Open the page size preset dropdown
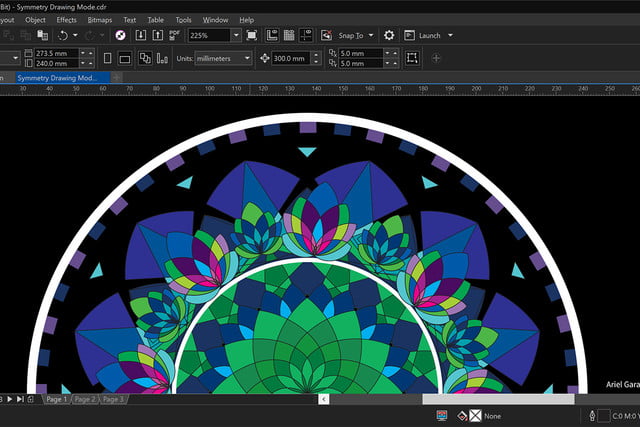This screenshot has width=640, height=427. tap(15, 58)
